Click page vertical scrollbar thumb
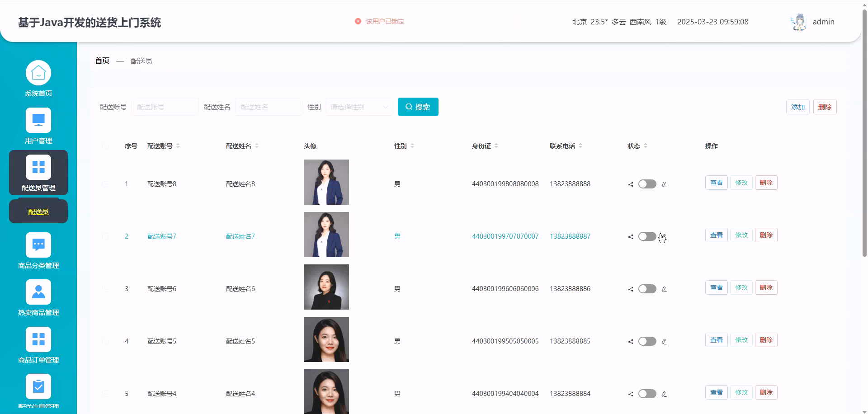868x414 pixels. [x=864, y=133]
